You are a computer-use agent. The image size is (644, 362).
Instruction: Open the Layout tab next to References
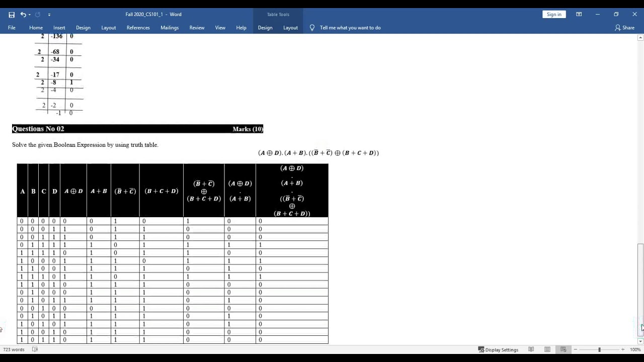pos(109,28)
